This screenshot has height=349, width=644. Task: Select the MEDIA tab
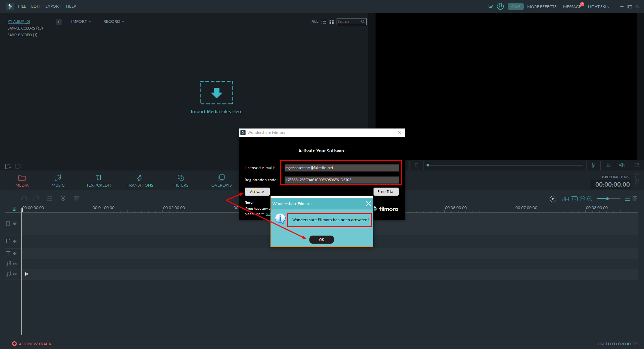[22, 181]
